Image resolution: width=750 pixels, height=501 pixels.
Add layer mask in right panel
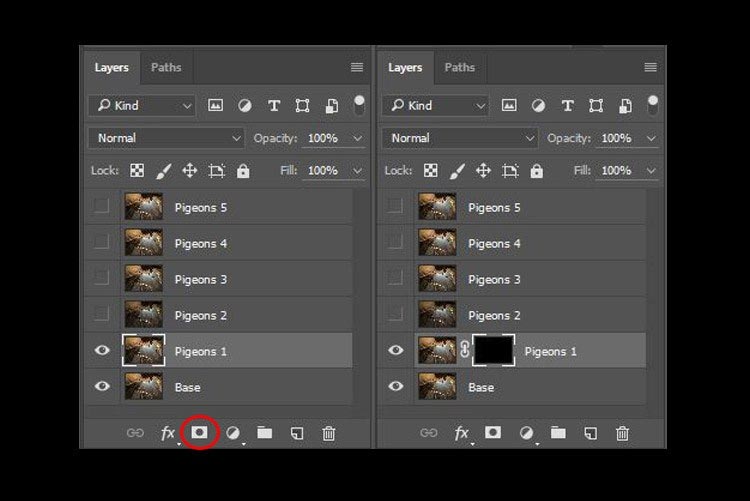(493, 433)
